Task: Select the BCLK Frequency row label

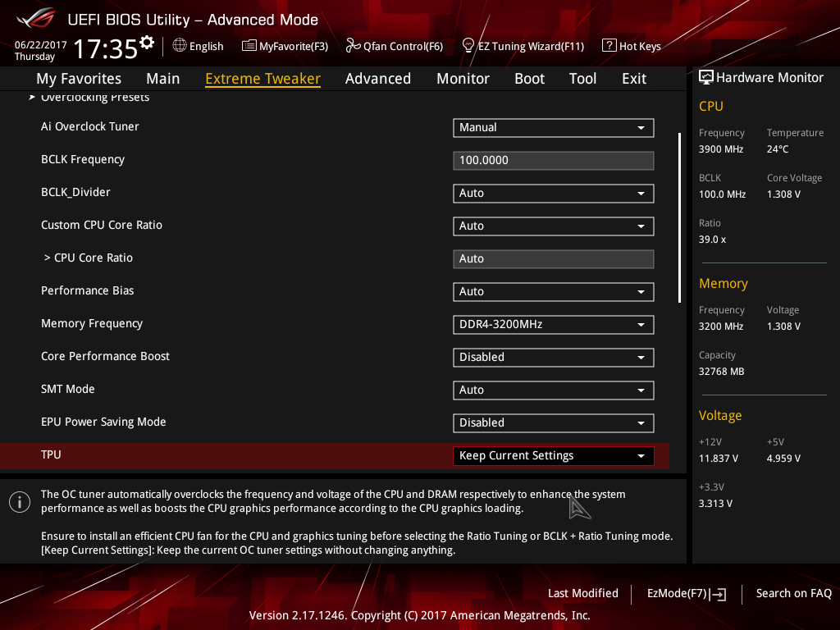Action: 83,159
